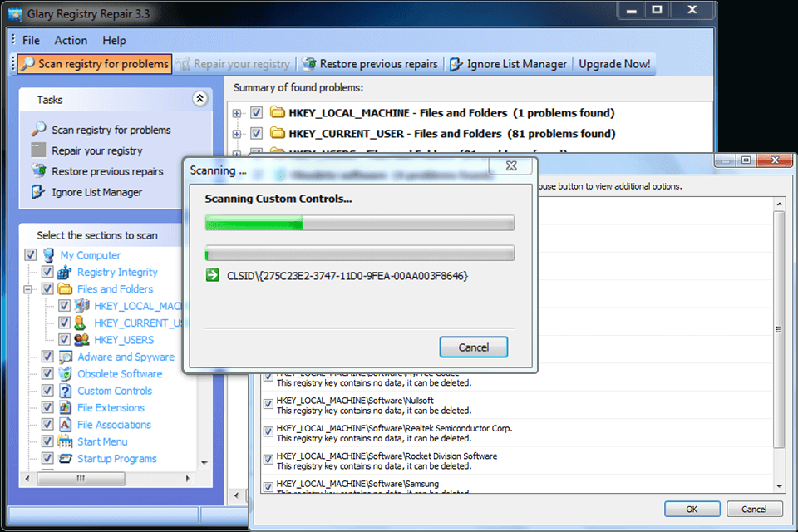This screenshot has height=532, width=798.
Task: Click Scan registry for problems task link
Action: click(111, 130)
